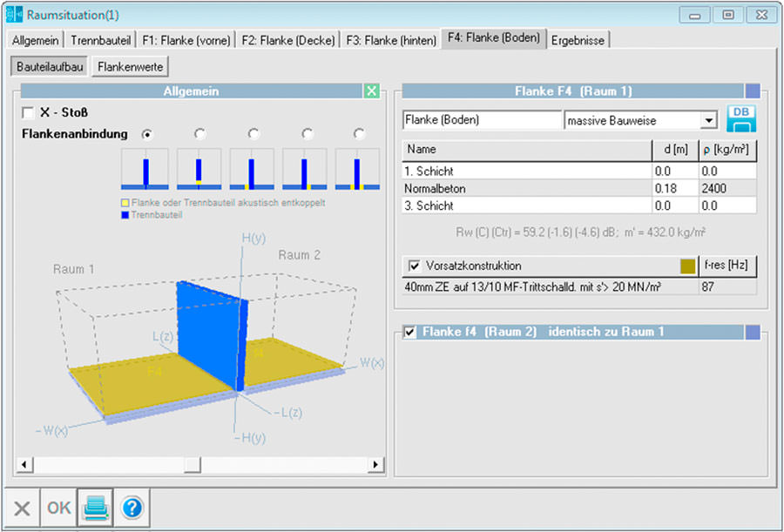This screenshot has width=784, height=532.
Task: Open the F1: Flanke (vorne) tab
Action: tap(186, 41)
